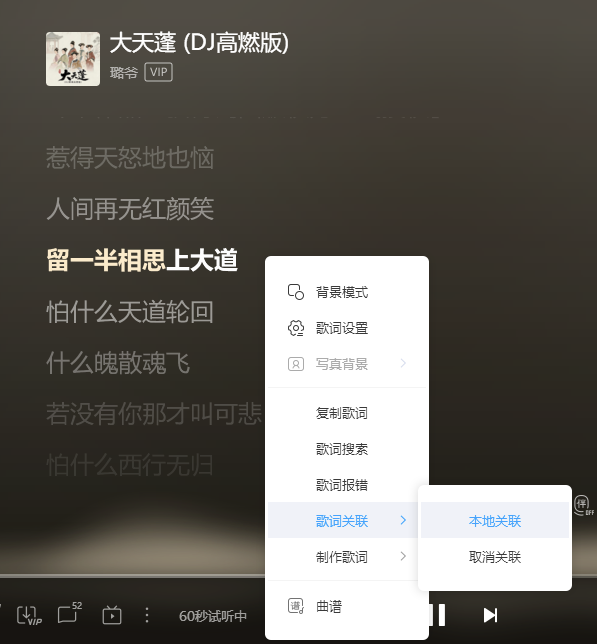Image resolution: width=597 pixels, height=644 pixels.
Task: Click the 歌词关联 submenu chevron
Action: 403,520
